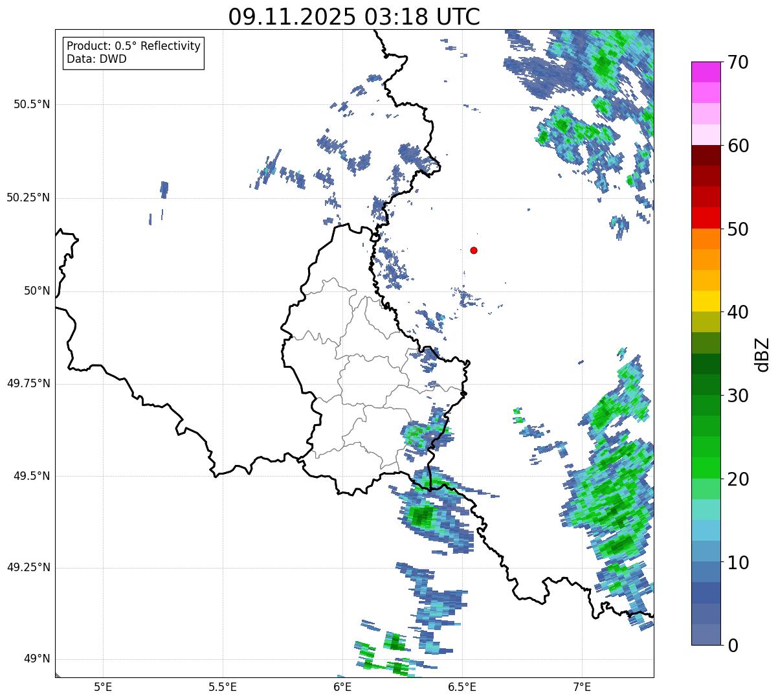Viewport: 778px width, 700px height.
Task: Pick the dark maroon swatch just below 60
Action: click(x=706, y=155)
